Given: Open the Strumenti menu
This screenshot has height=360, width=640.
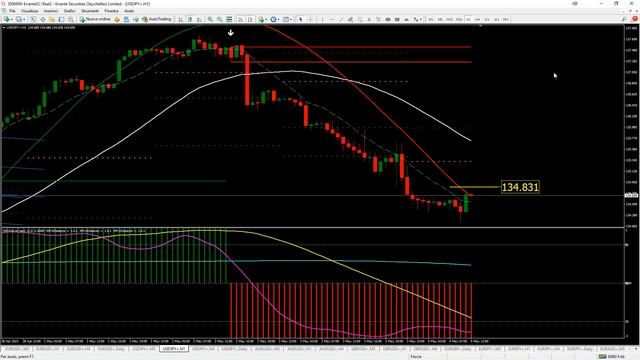Looking at the screenshot, I should (90, 11).
